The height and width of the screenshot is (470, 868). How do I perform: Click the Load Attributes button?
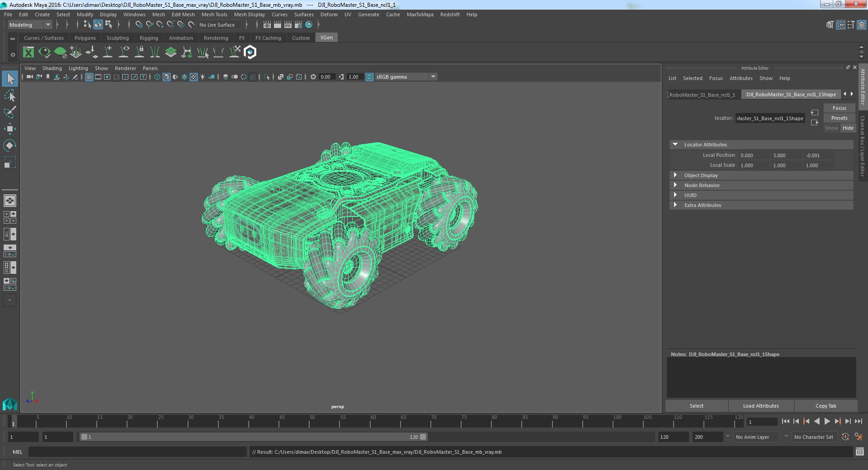tap(761, 406)
